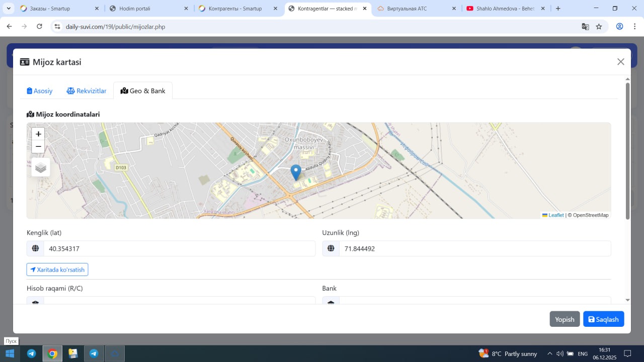Switch to the Rekvizitlar tab
The width and height of the screenshot is (644, 362).
click(x=87, y=91)
